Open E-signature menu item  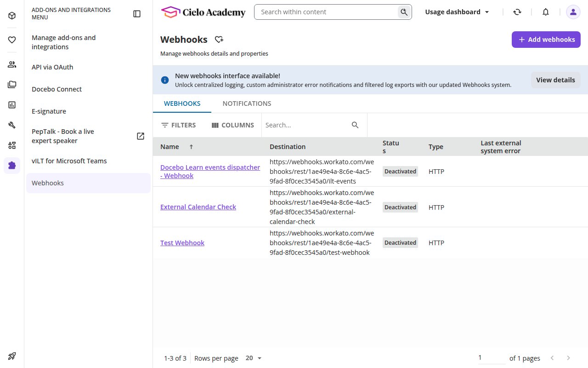pyautogui.click(x=88, y=111)
